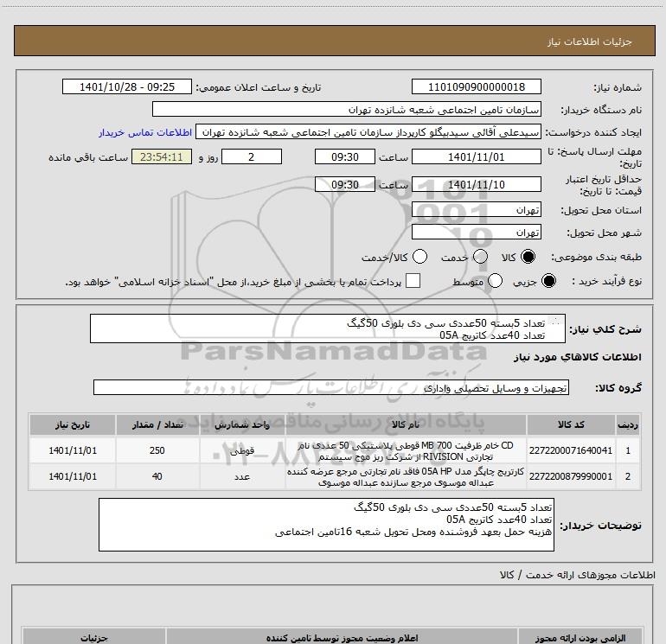
Task: Click the announcement date field 1401/10/28 - 09:25
Action: point(127,86)
